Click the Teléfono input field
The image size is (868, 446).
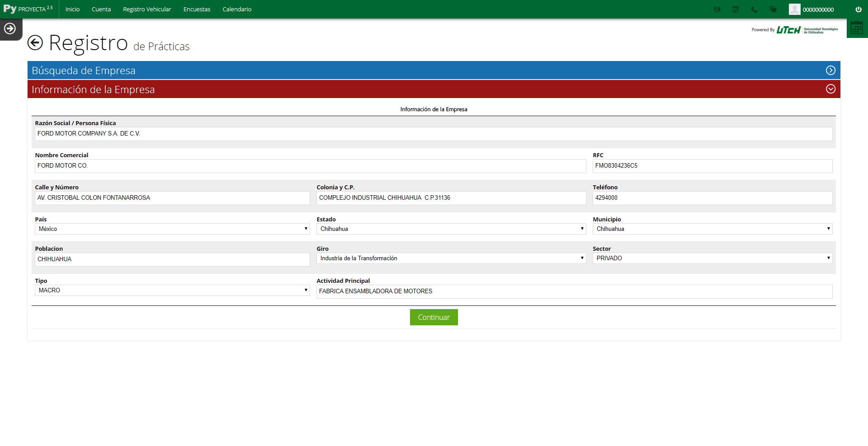[712, 198]
